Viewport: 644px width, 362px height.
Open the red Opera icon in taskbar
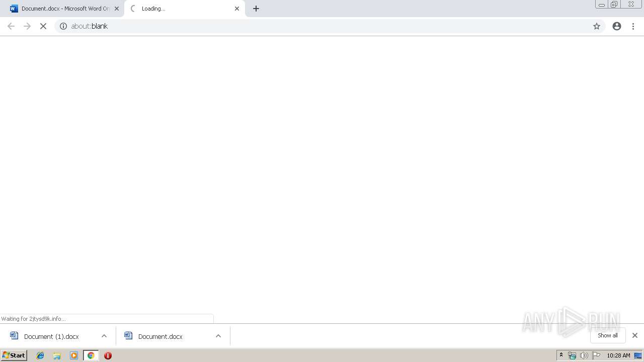tap(108, 355)
